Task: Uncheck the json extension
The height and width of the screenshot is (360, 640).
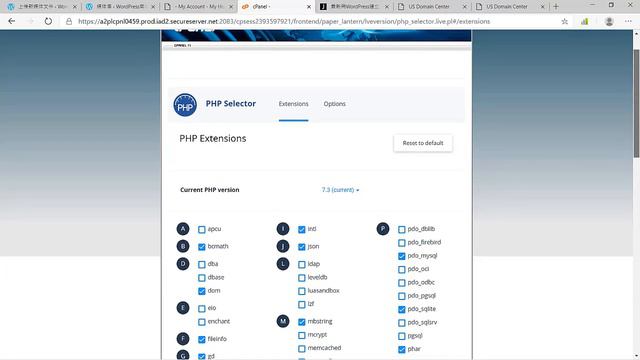Action: [302, 247]
